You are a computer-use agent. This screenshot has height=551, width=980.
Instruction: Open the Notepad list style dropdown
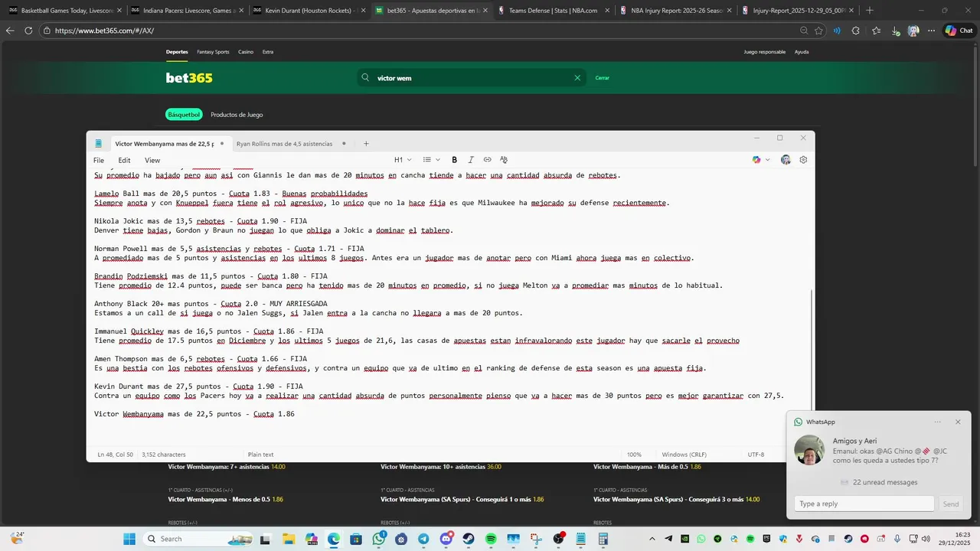tap(431, 160)
